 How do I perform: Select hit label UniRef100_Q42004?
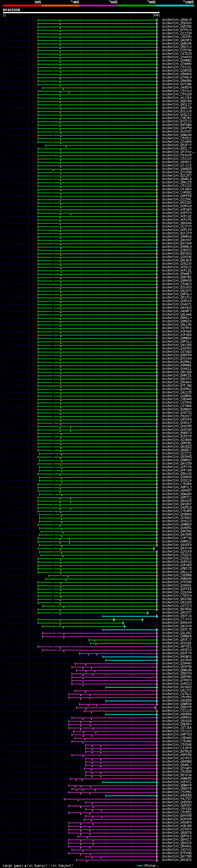(177, 626)
